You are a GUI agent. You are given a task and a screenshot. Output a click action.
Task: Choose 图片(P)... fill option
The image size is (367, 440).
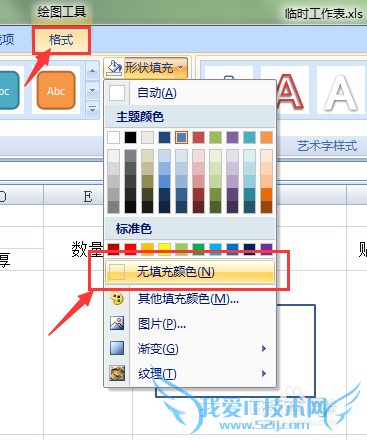click(190, 323)
